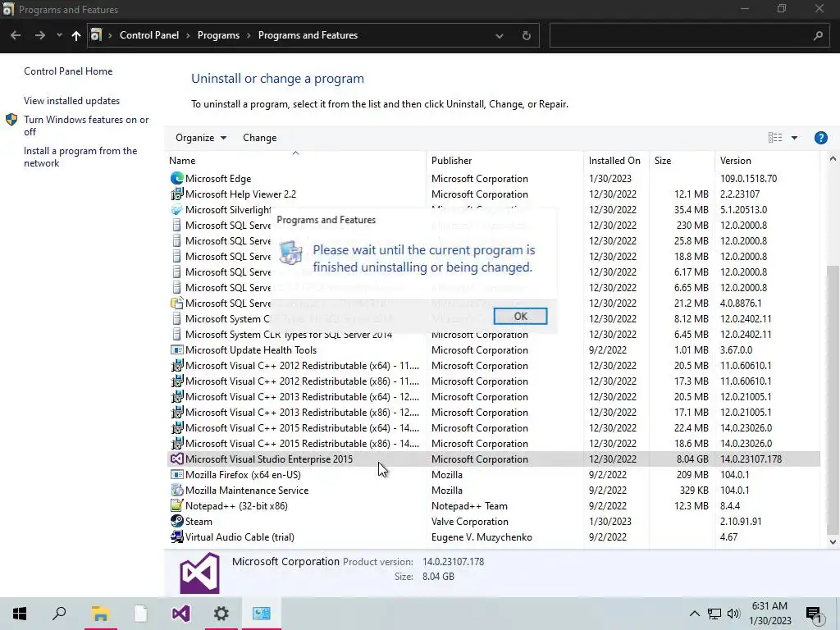Viewport: 840px width, 630px height.
Task: Click the taskbar clock showing 6:31 AM
Action: [769, 614]
